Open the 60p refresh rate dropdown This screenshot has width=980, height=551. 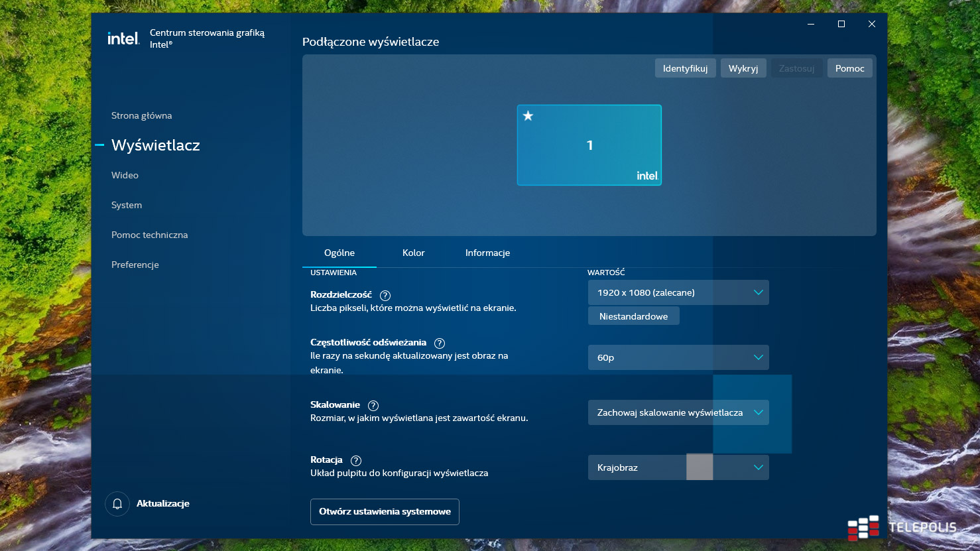(x=678, y=357)
